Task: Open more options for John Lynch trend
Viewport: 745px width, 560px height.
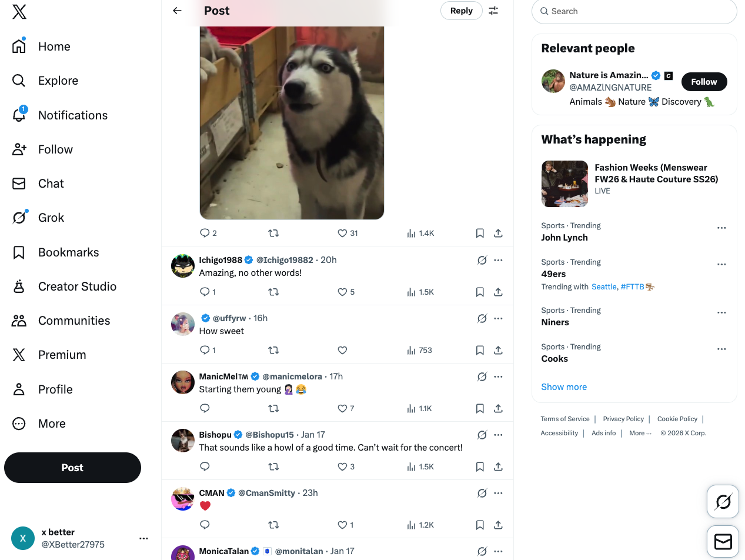Action: 721,228
